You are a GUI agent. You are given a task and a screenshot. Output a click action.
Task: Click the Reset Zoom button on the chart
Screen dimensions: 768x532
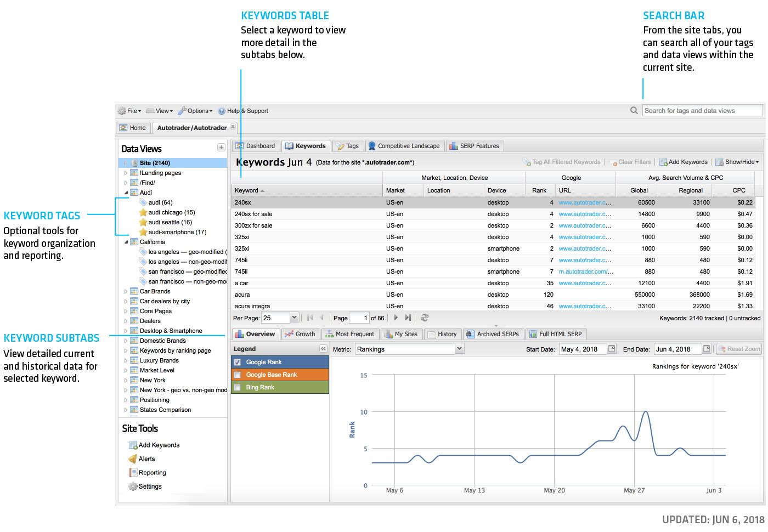[738, 348]
